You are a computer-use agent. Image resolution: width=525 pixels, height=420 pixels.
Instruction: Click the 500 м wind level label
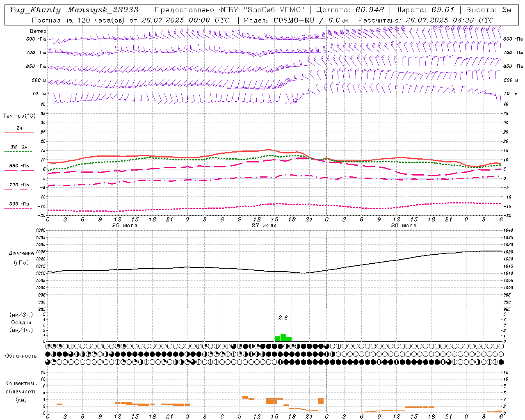[39, 80]
